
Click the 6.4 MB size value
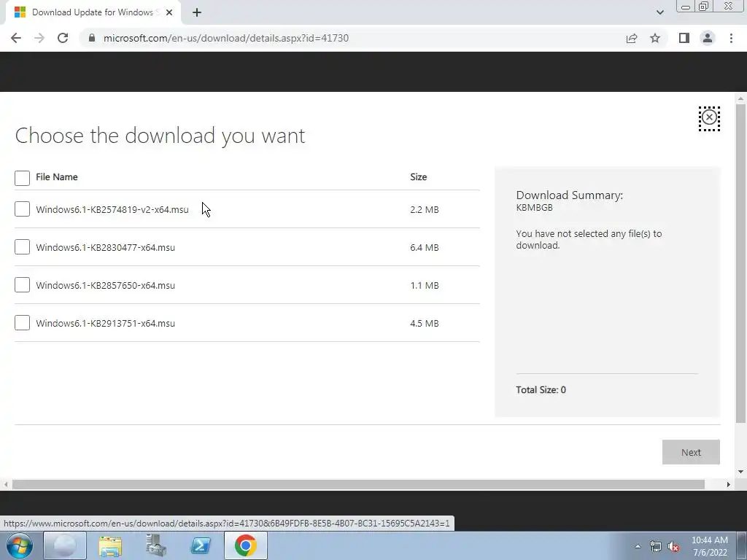(x=424, y=248)
